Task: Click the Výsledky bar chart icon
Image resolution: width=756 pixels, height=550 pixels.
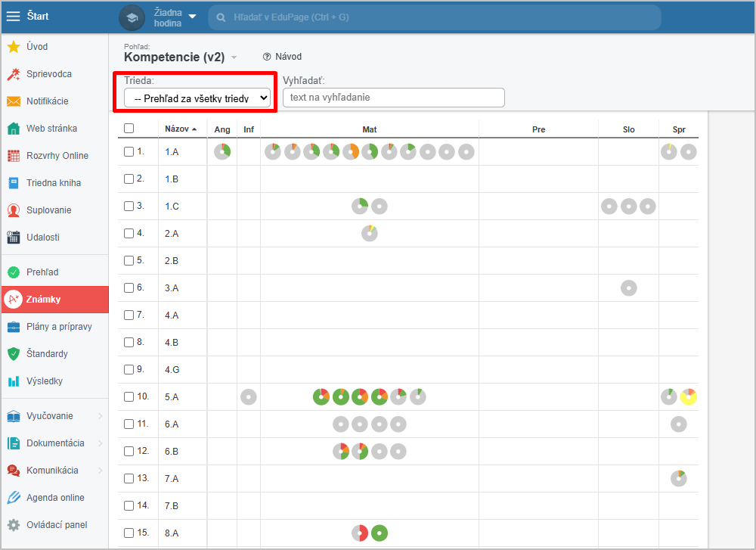Action: (x=14, y=381)
